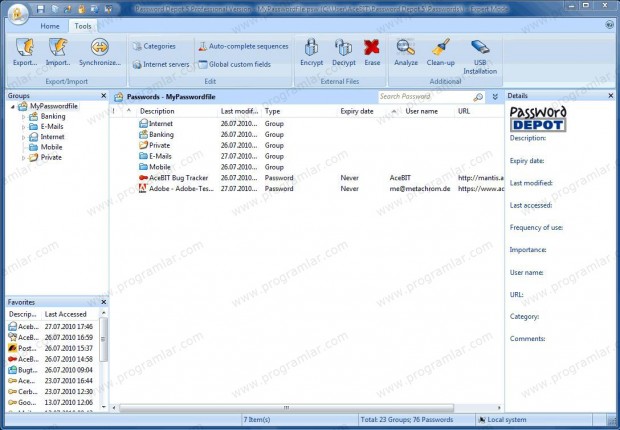
Task: Sort by Expiry date column header
Action: coord(357,112)
